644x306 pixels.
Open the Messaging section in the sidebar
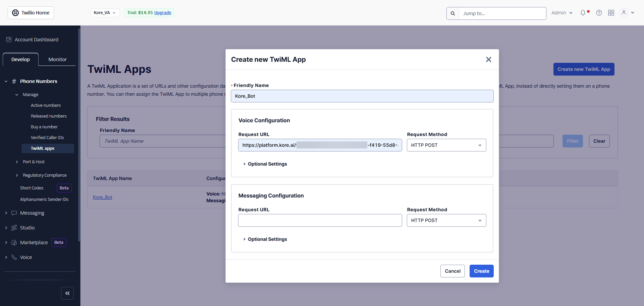(x=32, y=213)
